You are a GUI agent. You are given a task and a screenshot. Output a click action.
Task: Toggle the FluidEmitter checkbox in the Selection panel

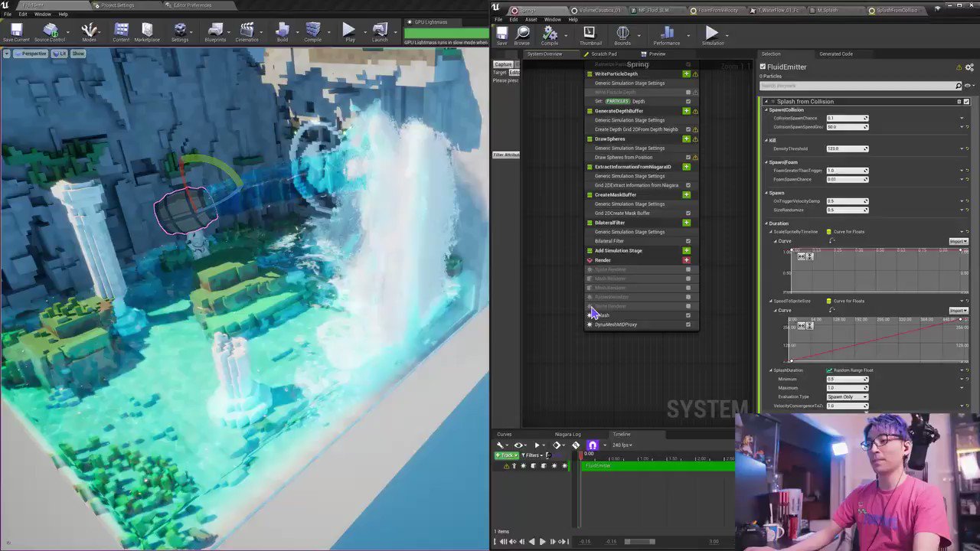[763, 67]
